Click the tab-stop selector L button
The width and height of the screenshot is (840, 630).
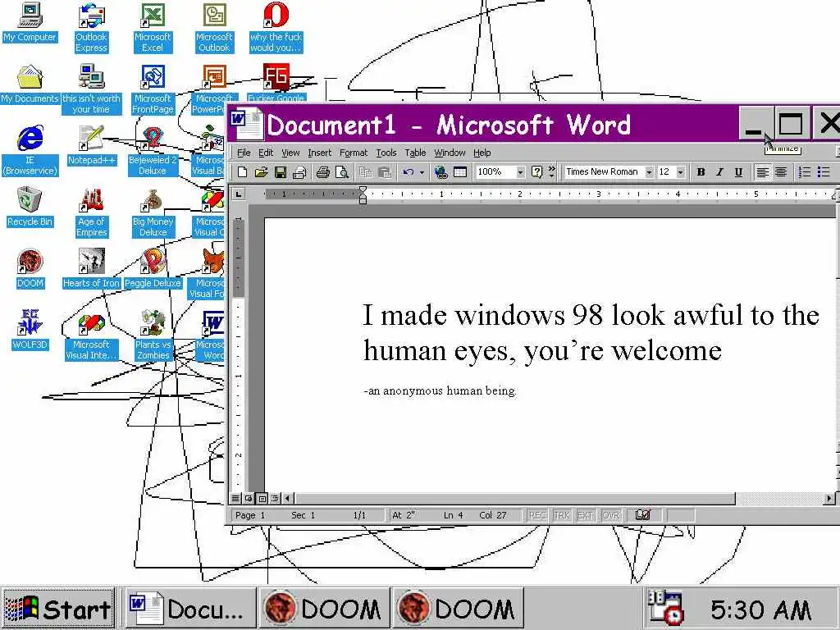239,194
